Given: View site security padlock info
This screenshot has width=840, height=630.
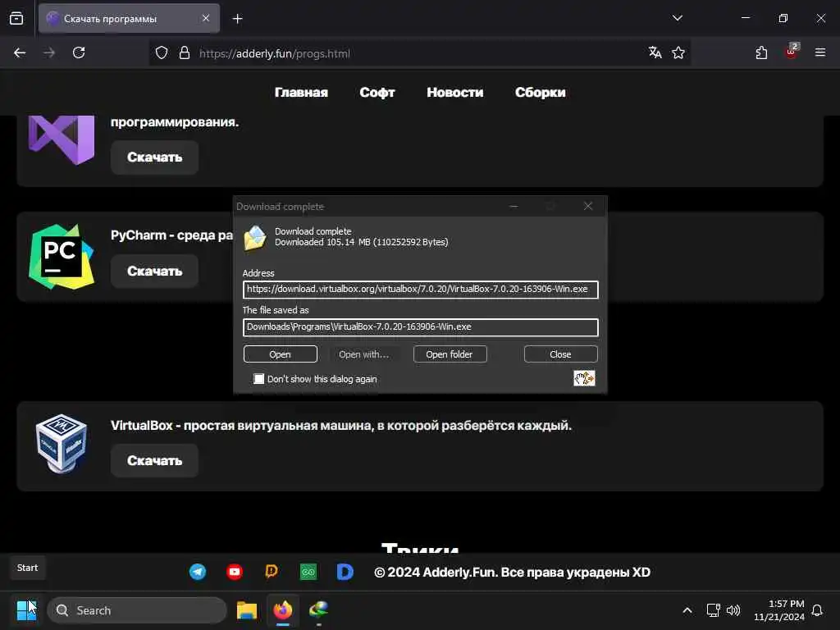Looking at the screenshot, I should (x=185, y=52).
